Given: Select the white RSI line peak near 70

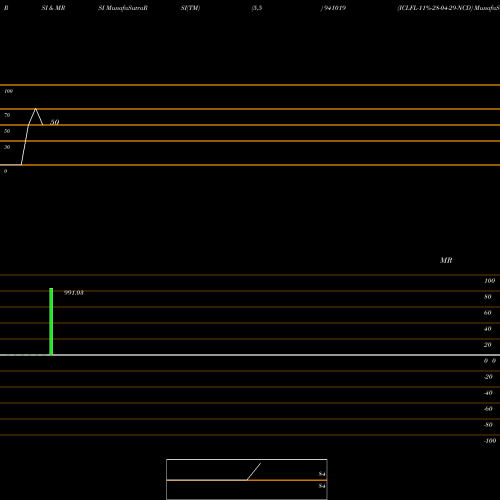Looking at the screenshot, I should pyautogui.click(x=36, y=109).
